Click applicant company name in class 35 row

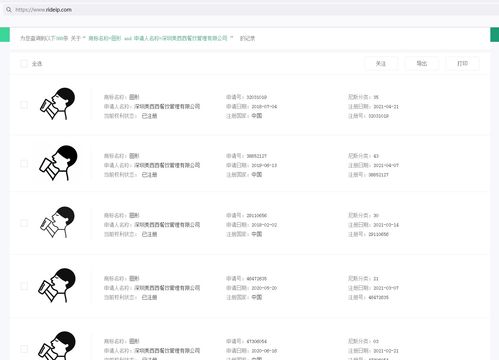point(167,106)
